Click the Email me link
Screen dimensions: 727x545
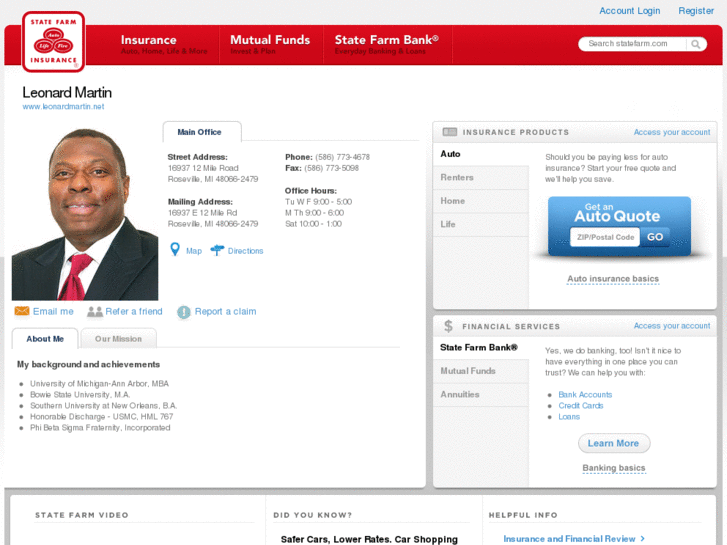tap(53, 311)
